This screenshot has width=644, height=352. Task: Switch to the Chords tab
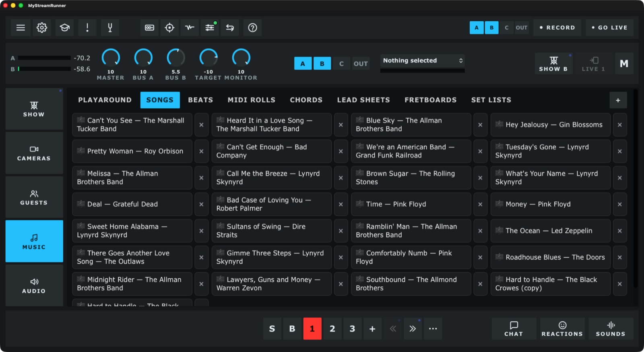(306, 100)
